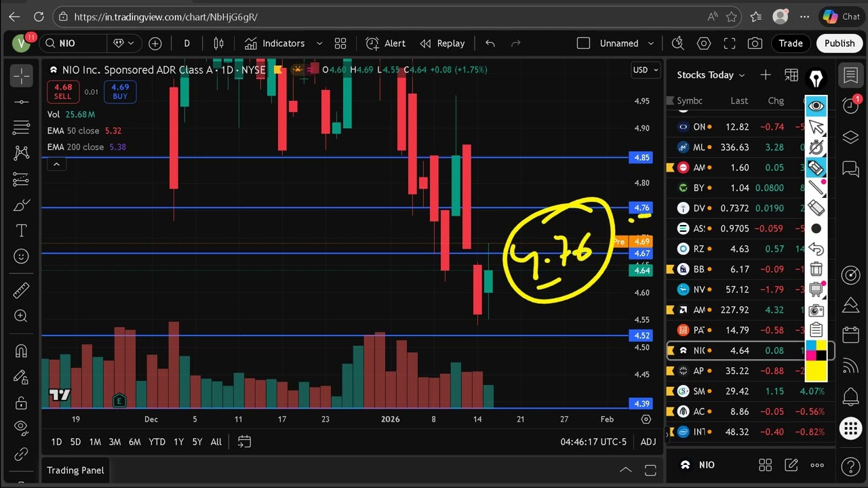Select the arrow cursor in the annotation toolbar
The width and height of the screenshot is (868, 488).
tap(816, 127)
